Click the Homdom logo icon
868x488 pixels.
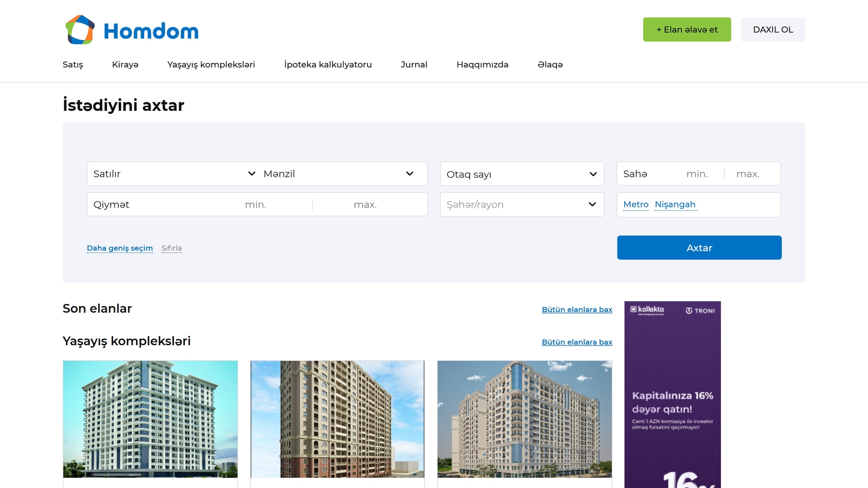pyautogui.click(x=80, y=29)
